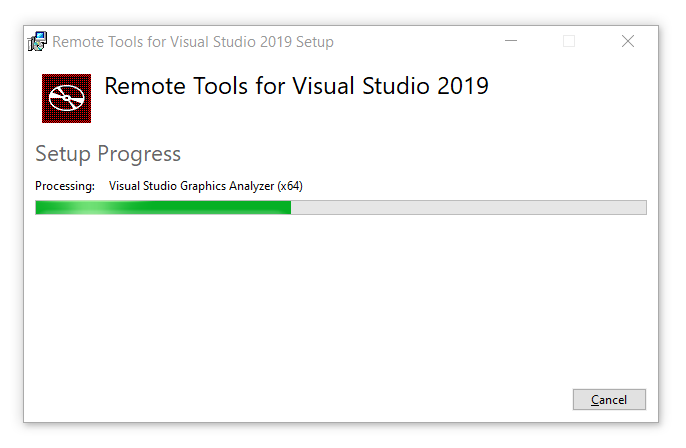Click the setup icon in title bar
The image size is (686, 448).
click(x=37, y=42)
